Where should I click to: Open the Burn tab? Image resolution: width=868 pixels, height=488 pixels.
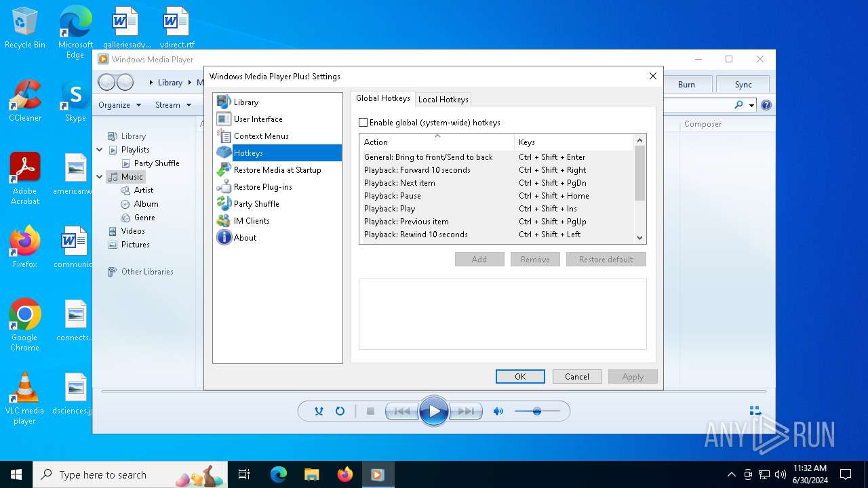[686, 85]
